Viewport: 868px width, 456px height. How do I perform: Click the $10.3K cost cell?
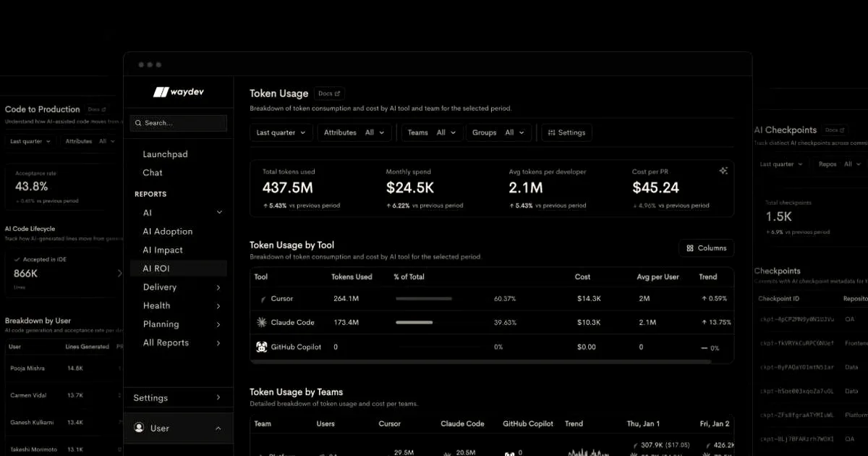(590, 322)
